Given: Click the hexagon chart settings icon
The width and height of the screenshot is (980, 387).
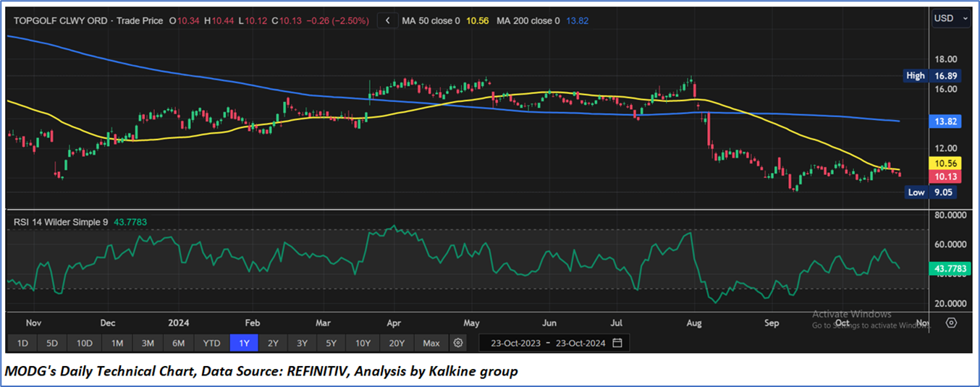Looking at the screenshot, I should pyautogui.click(x=951, y=323).
